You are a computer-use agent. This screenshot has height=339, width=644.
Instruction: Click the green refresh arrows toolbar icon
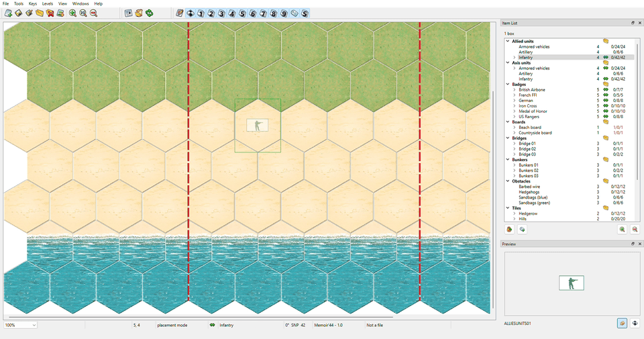click(x=150, y=13)
